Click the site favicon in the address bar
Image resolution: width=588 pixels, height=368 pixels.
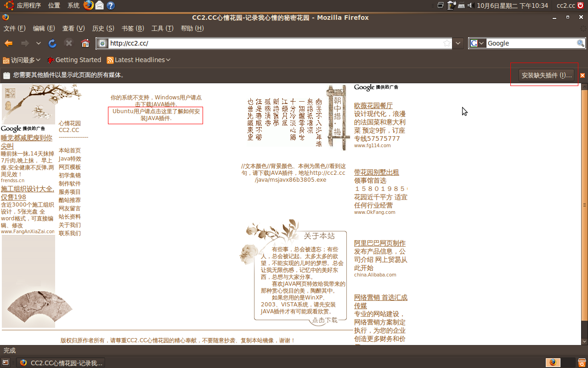pyautogui.click(x=102, y=43)
